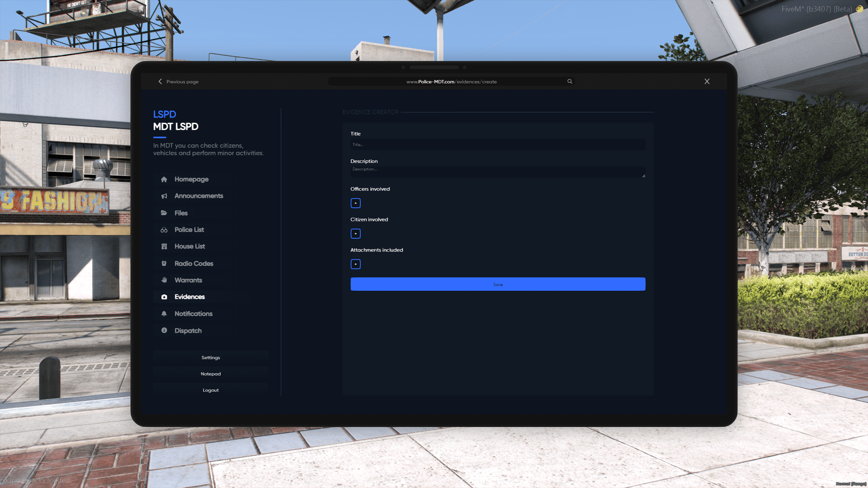Image resolution: width=868 pixels, height=488 pixels.
Task: Click the House List building icon
Action: click(164, 246)
